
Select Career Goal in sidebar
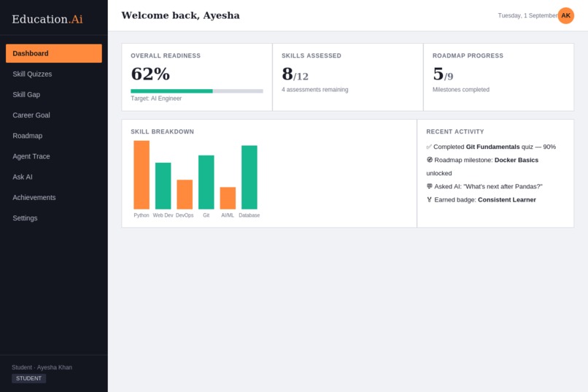pyautogui.click(x=54, y=115)
